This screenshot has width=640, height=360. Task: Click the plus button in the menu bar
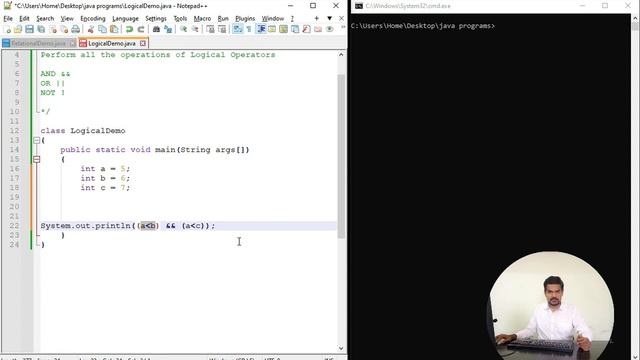click(316, 18)
